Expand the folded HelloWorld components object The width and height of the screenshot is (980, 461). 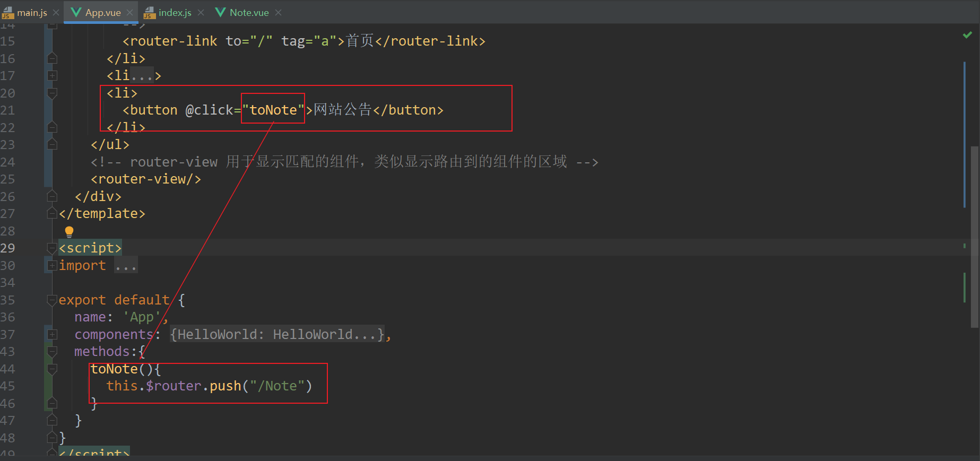pos(51,334)
